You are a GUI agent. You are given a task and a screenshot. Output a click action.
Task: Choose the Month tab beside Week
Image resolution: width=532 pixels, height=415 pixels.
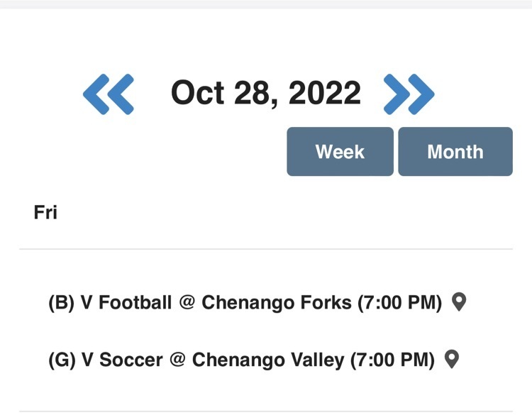pyautogui.click(x=455, y=151)
